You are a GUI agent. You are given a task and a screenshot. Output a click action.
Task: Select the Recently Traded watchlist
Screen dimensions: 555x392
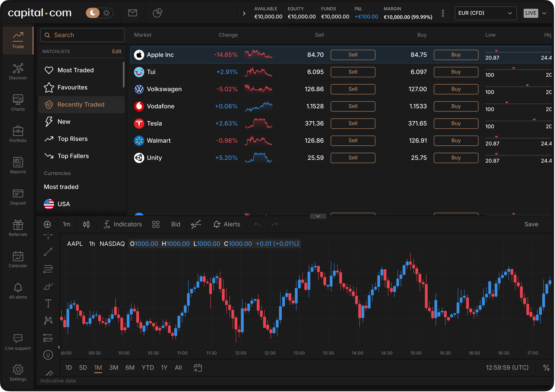(x=82, y=105)
